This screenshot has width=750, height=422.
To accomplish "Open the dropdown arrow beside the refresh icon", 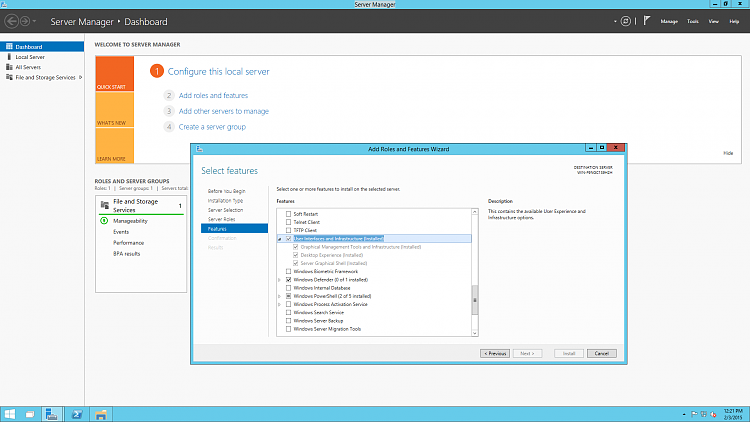I will tap(615, 21).
